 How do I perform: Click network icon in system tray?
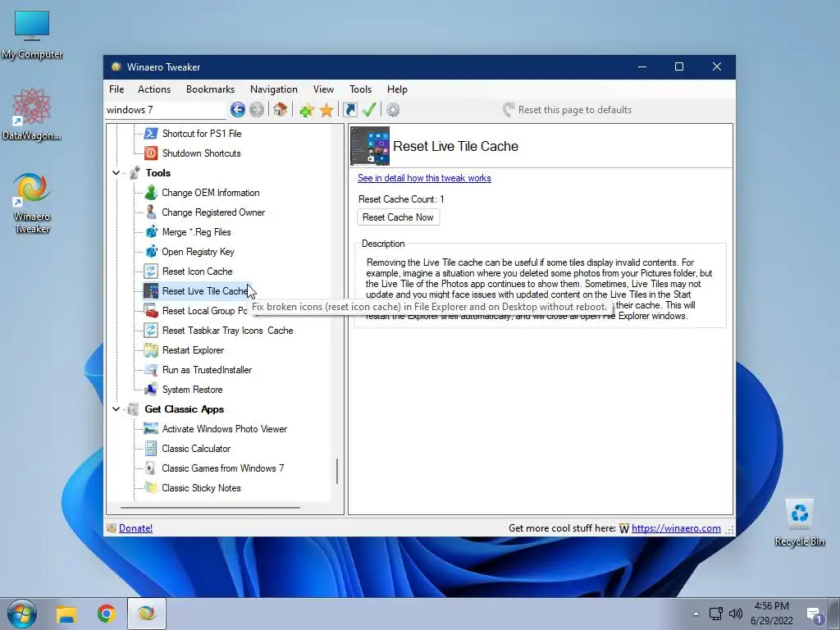click(x=715, y=614)
